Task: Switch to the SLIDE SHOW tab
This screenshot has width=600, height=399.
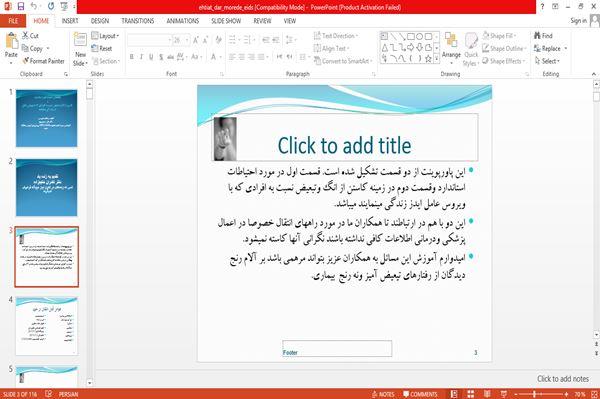Action: (226, 21)
